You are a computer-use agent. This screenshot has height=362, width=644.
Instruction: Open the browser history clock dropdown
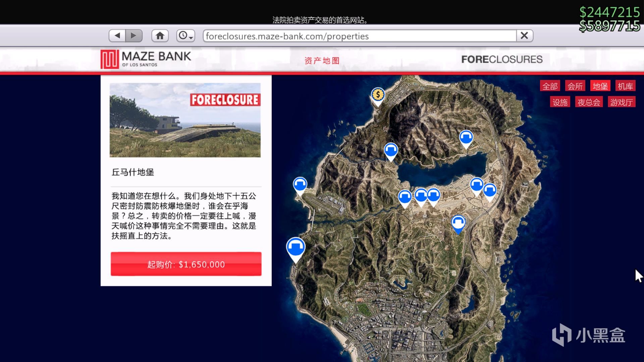pyautogui.click(x=185, y=36)
